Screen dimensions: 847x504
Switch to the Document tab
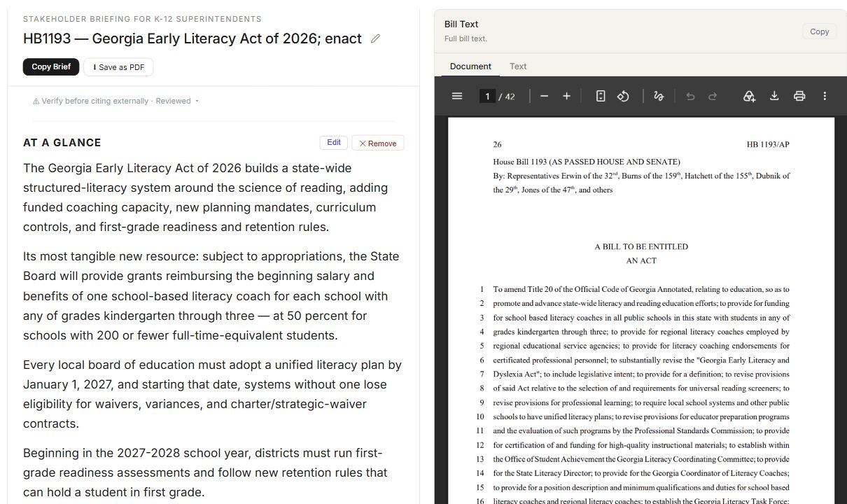[x=470, y=66]
